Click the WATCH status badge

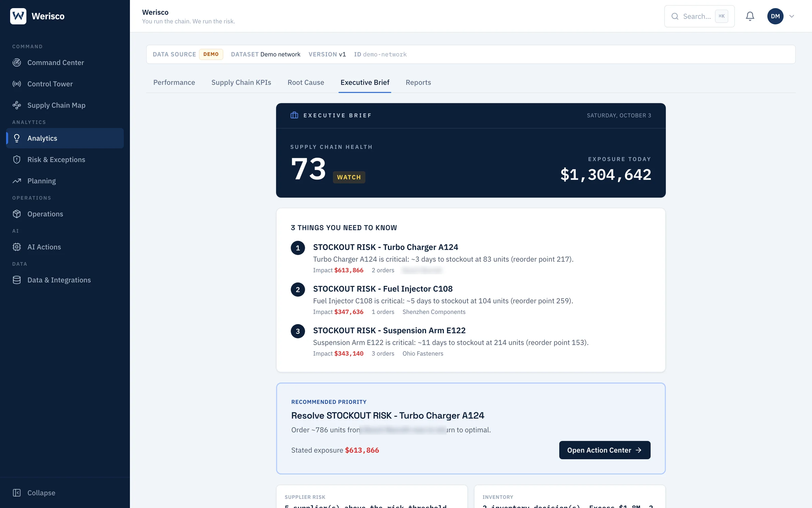(x=349, y=177)
